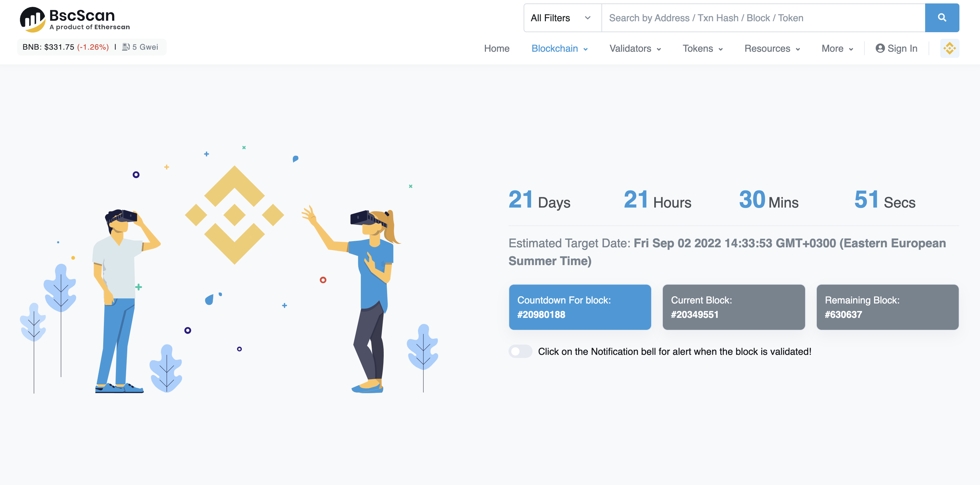Click the gas pump Gwei icon
This screenshot has width=980, height=485.
126,47
